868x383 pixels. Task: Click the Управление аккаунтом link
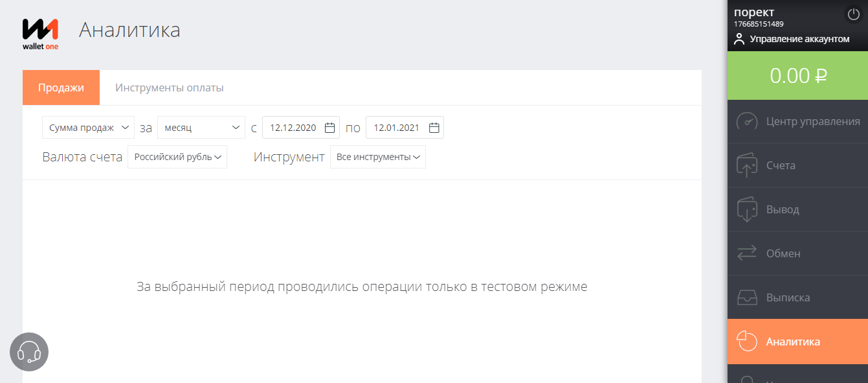click(799, 40)
